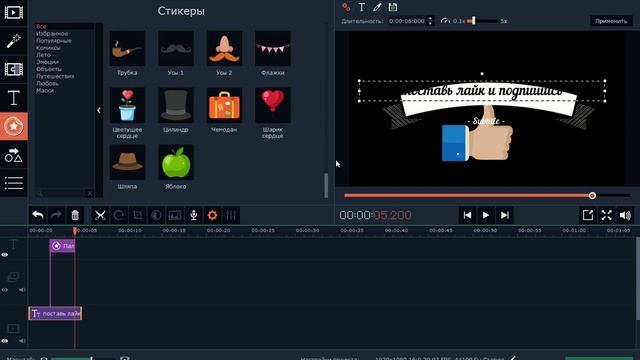Mute the overlay track

tap(22, 290)
